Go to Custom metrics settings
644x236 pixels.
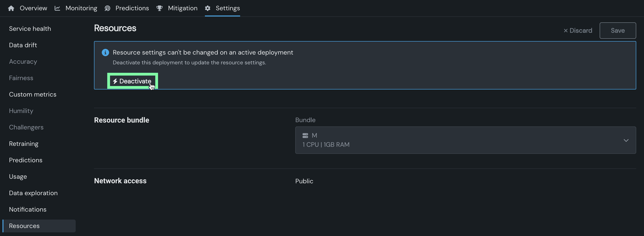click(32, 94)
